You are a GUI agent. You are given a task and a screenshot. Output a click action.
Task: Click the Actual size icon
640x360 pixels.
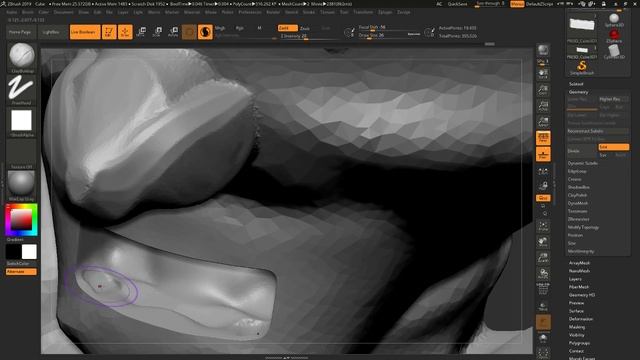543,105
